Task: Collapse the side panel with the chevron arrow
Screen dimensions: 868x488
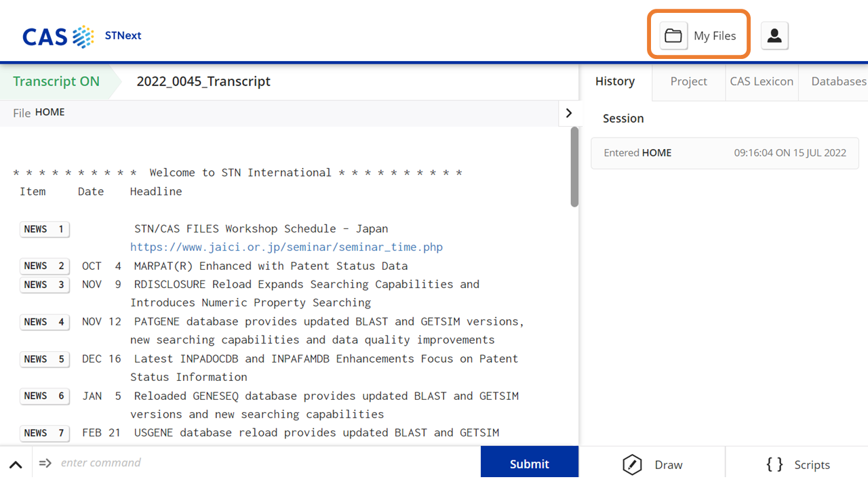Action: (x=568, y=113)
